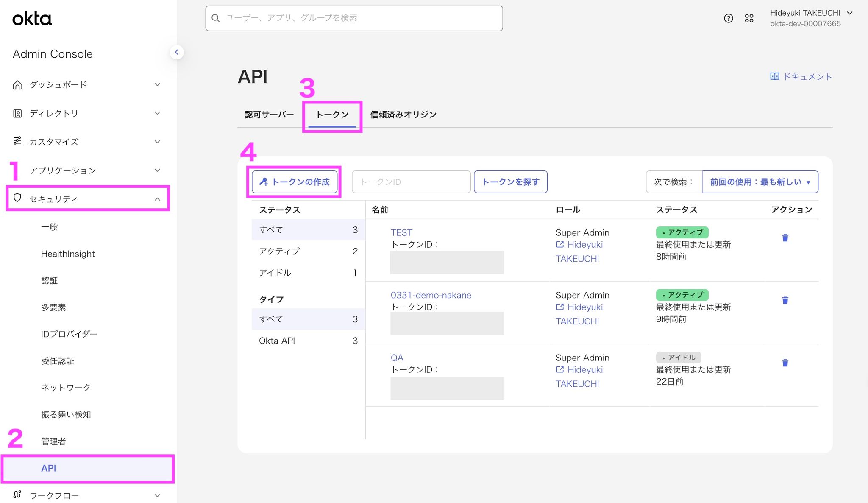868x503 pixels.
Task: Click the トークンを探す button
Action: pyautogui.click(x=510, y=182)
